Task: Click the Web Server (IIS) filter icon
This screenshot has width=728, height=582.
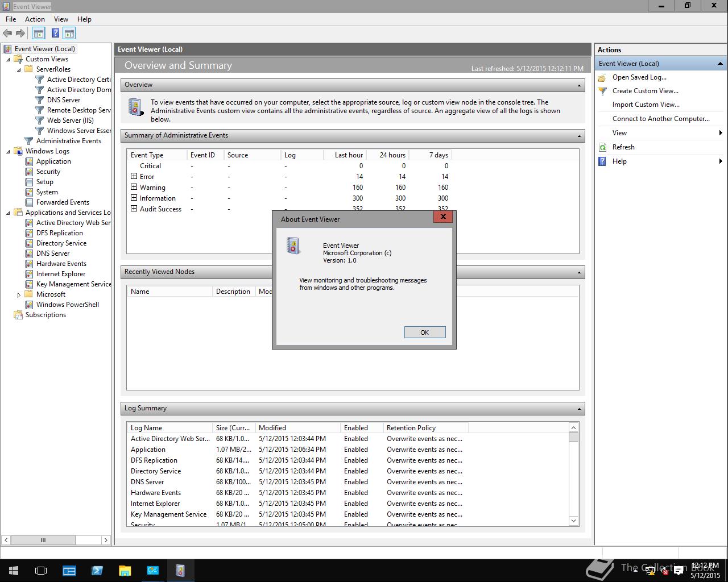Action: pyautogui.click(x=40, y=120)
